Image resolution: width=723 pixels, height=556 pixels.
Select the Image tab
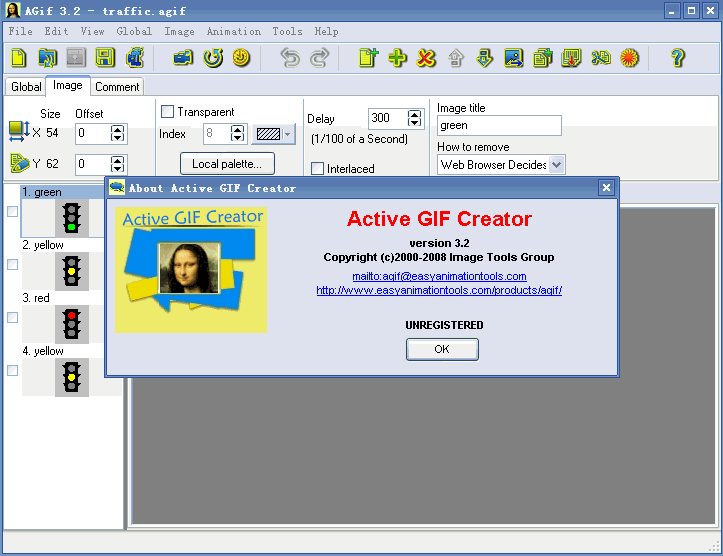(68, 86)
